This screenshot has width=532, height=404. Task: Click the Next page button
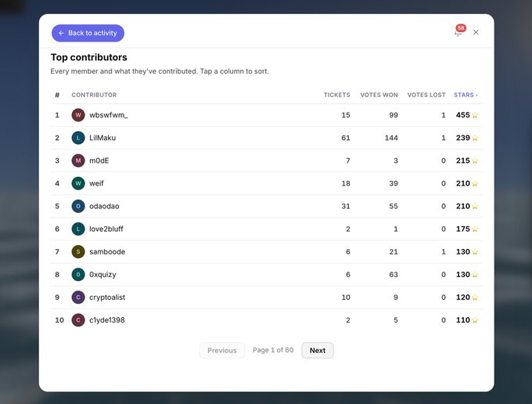(x=317, y=350)
